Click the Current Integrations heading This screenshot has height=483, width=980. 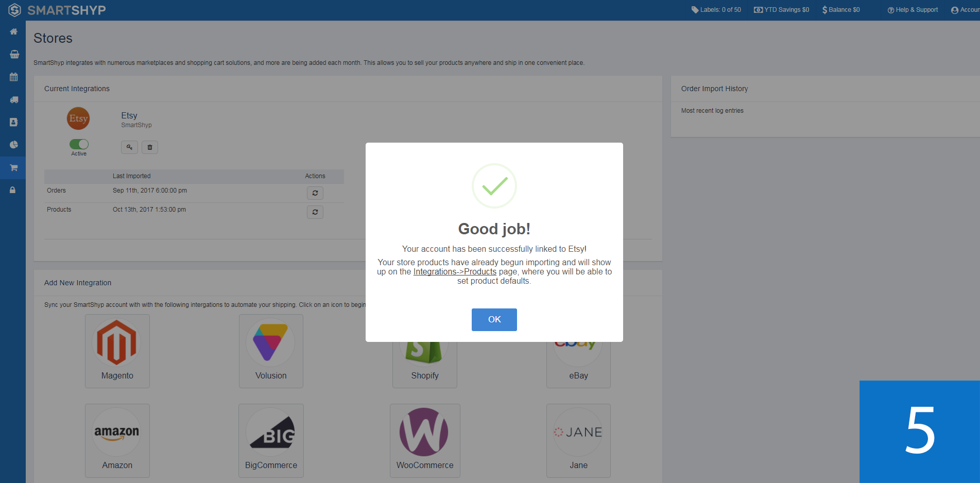click(x=77, y=89)
